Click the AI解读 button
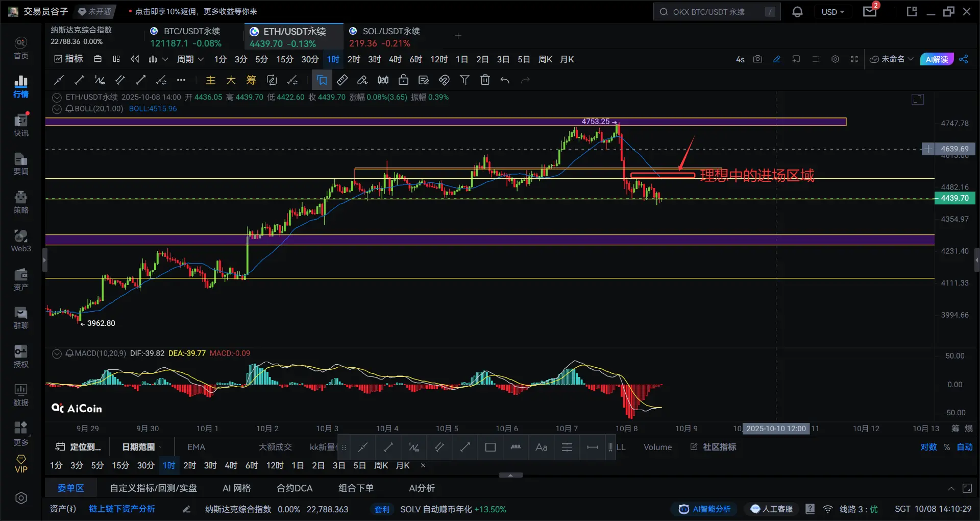Screen dimensions: 980x521 point(937,59)
